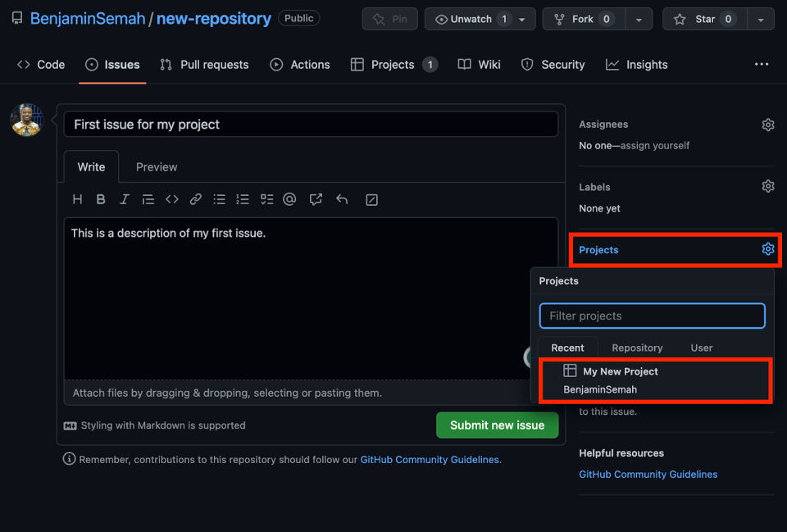Click the attach files drop area
787x532 pixels.
tap(298, 393)
